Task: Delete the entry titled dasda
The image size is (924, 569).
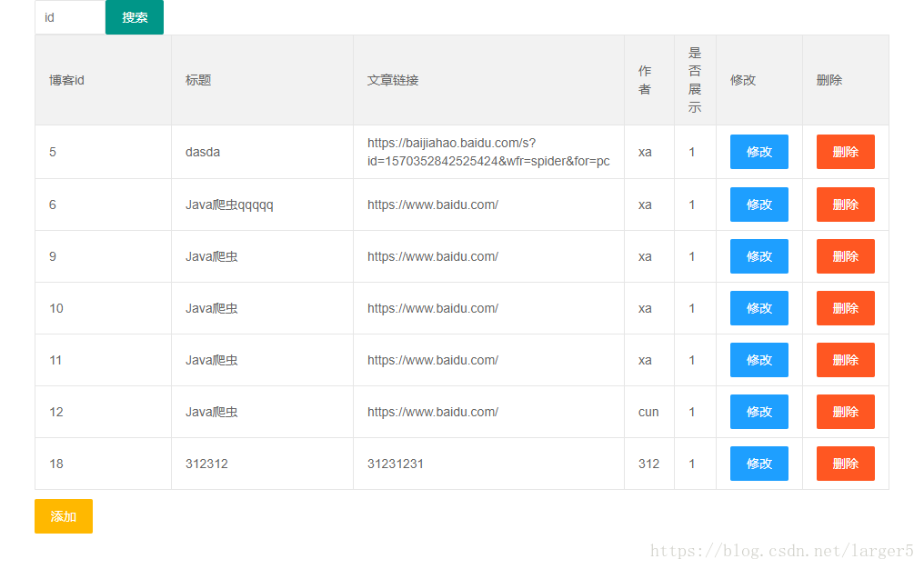Action: coord(845,152)
